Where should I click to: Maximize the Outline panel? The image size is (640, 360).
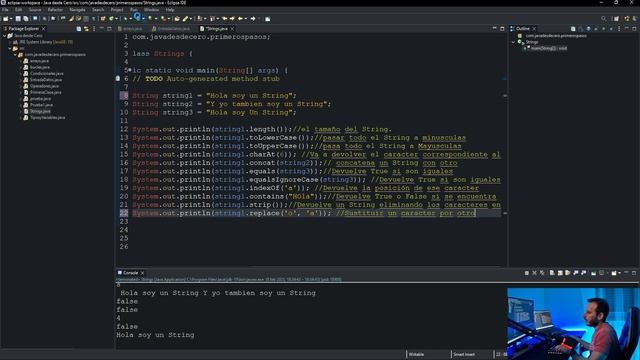pos(634,29)
